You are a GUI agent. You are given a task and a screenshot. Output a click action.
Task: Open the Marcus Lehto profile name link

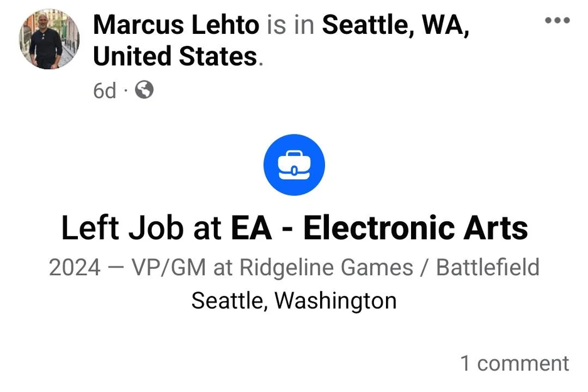176,25
